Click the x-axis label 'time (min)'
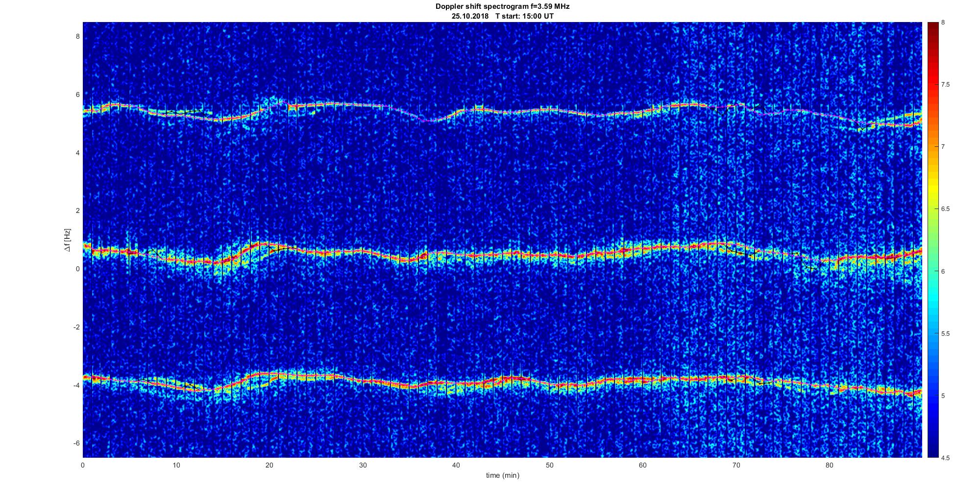 (x=502, y=475)
